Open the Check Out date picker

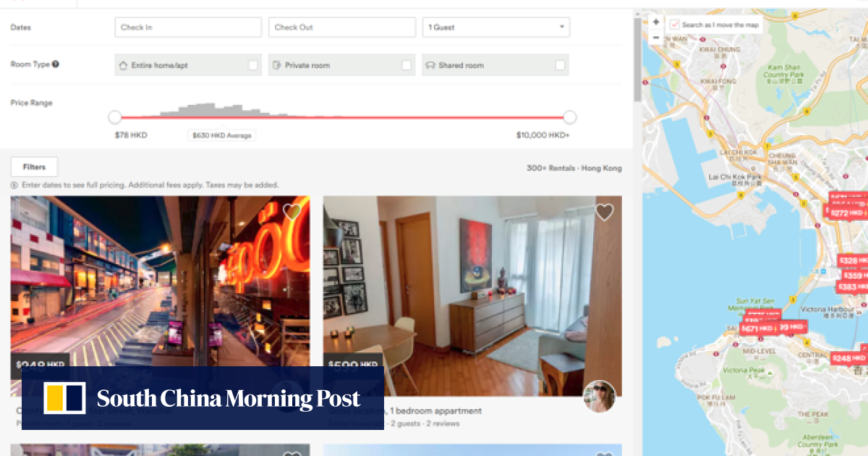[342, 28]
